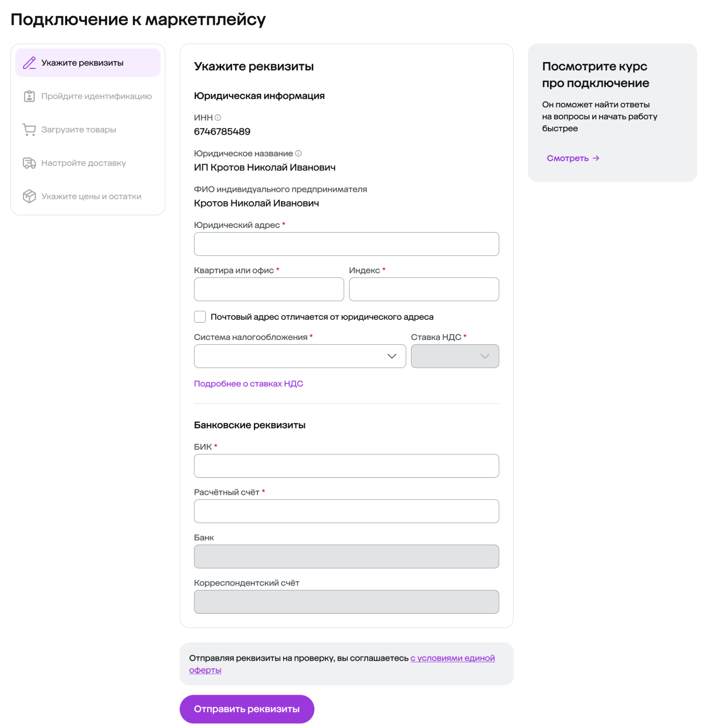
Task: Open the единой оферты terms link
Action: tap(452, 659)
